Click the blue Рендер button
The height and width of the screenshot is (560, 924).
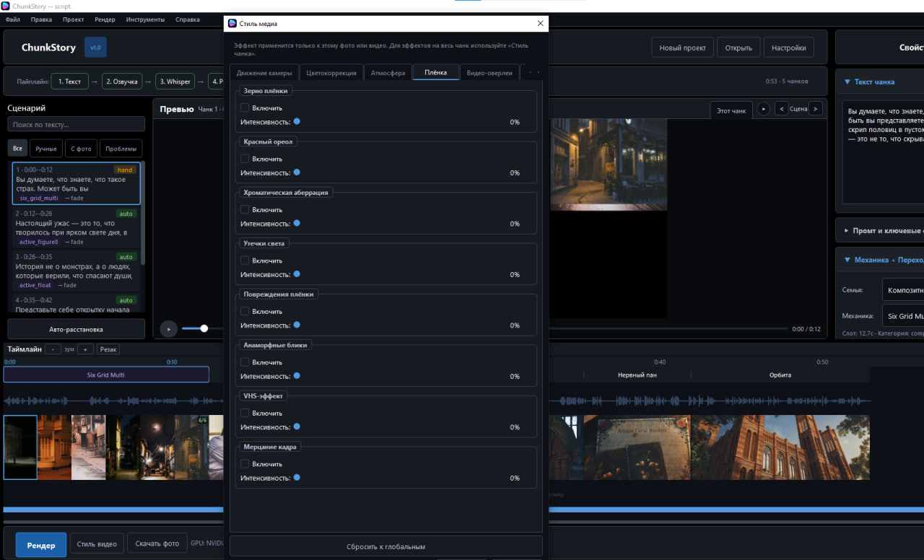pyautogui.click(x=41, y=545)
